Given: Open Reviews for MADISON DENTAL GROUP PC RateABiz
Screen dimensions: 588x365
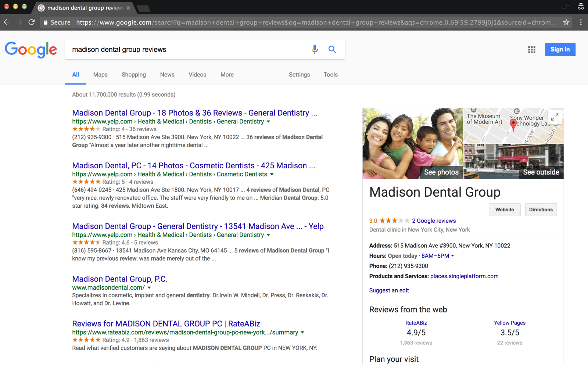Looking at the screenshot, I should pos(166,323).
